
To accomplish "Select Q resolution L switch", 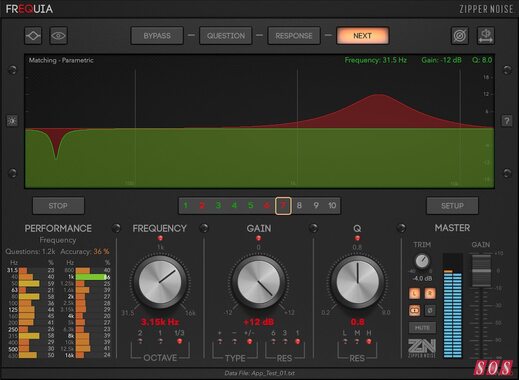I will [x=345, y=341].
